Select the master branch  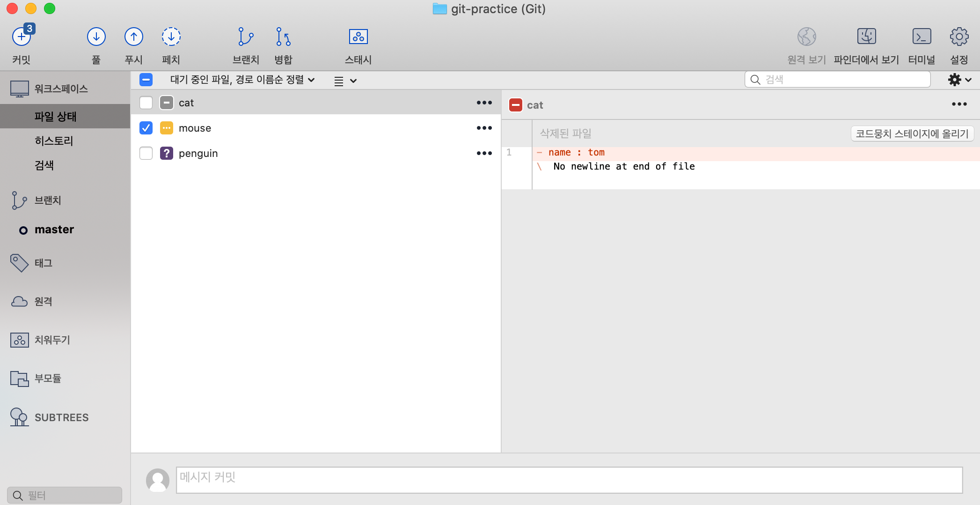tap(54, 230)
